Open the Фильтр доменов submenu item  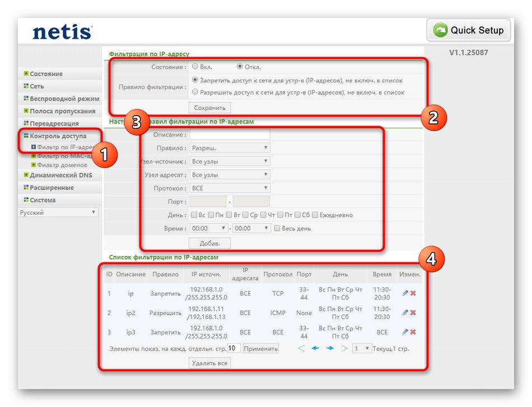(62, 165)
